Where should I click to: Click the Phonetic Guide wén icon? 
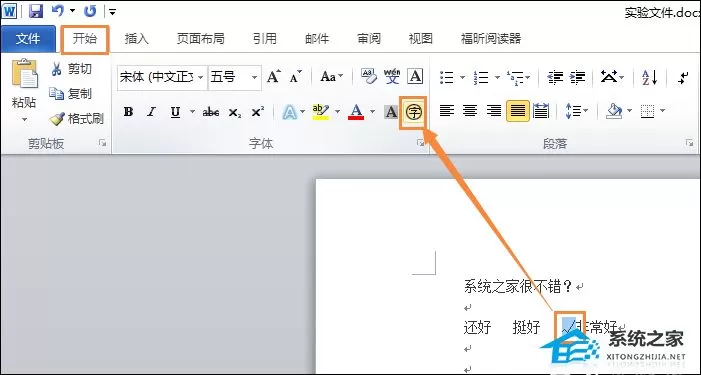click(x=392, y=77)
